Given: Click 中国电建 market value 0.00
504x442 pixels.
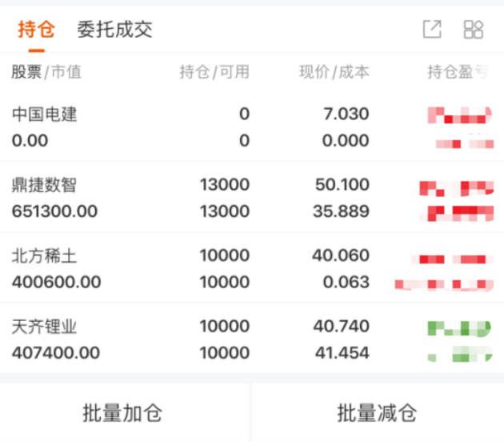Looking at the screenshot, I should coord(30,141).
